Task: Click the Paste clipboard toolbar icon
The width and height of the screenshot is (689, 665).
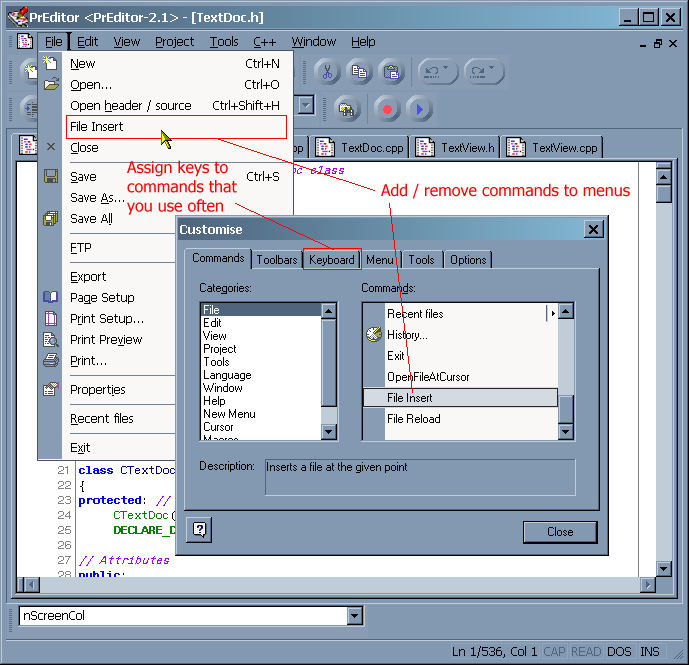Action: [x=391, y=72]
